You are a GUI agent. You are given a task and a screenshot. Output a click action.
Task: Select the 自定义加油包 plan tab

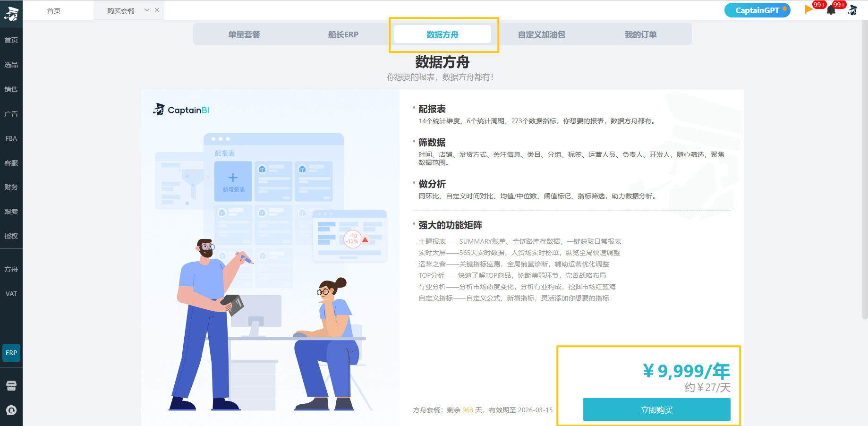point(542,34)
